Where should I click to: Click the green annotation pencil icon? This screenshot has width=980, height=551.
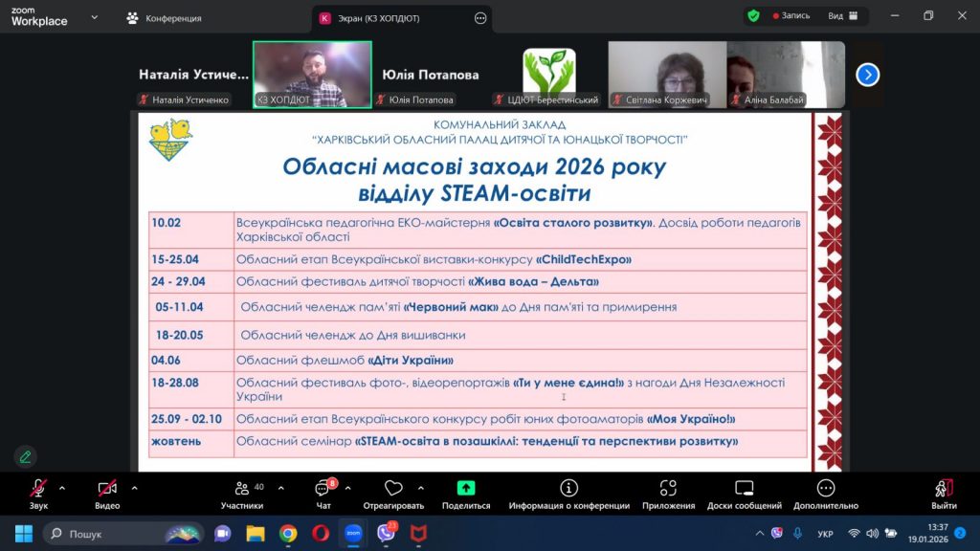tap(25, 456)
